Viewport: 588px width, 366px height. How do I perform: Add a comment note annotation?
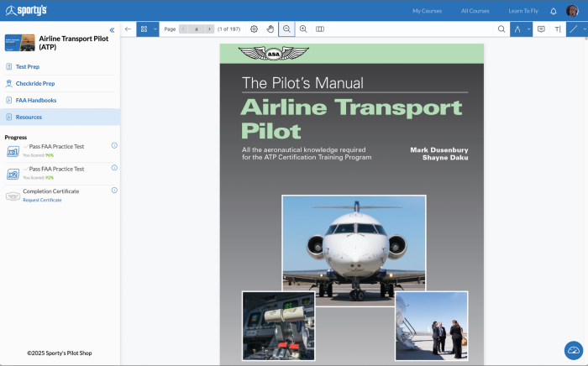point(540,29)
